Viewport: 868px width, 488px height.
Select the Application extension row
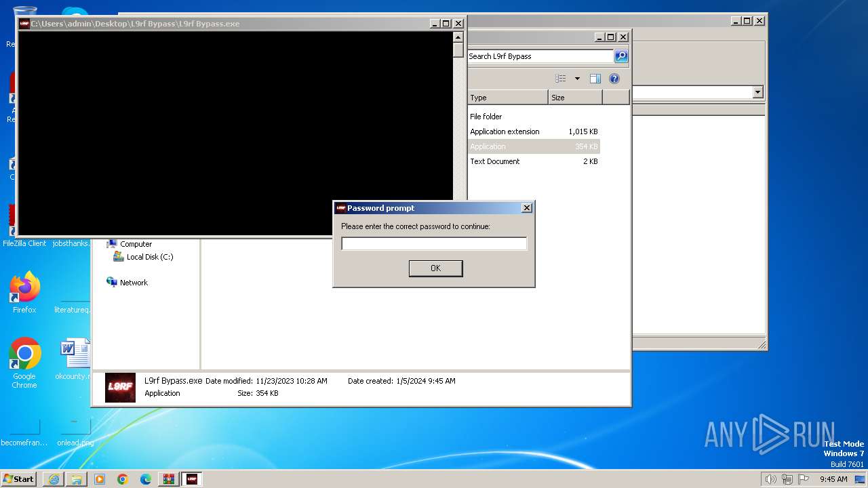pos(534,131)
